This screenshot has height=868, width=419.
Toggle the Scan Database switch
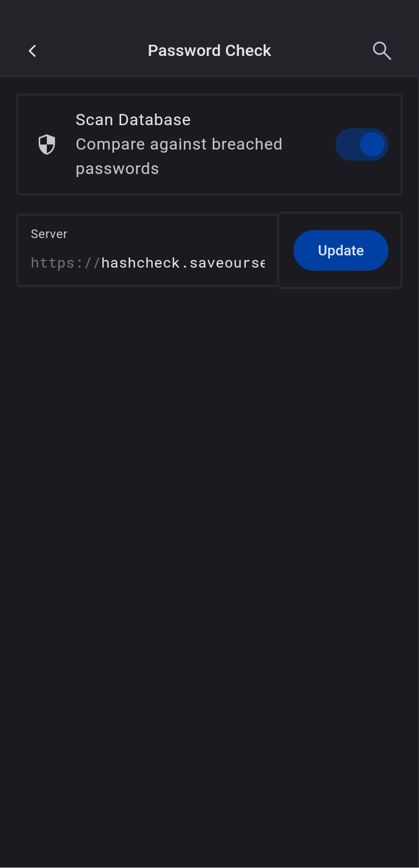tap(362, 144)
